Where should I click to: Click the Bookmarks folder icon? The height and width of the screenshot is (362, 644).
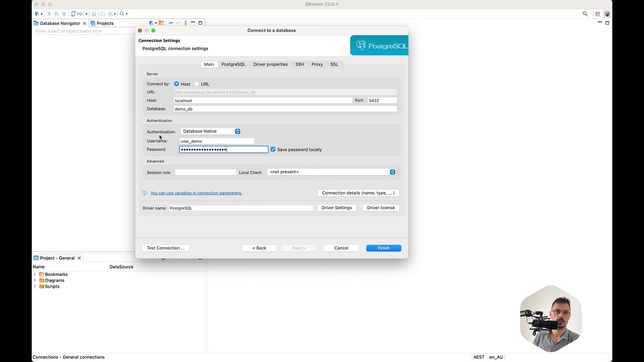pyautogui.click(x=42, y=275)
